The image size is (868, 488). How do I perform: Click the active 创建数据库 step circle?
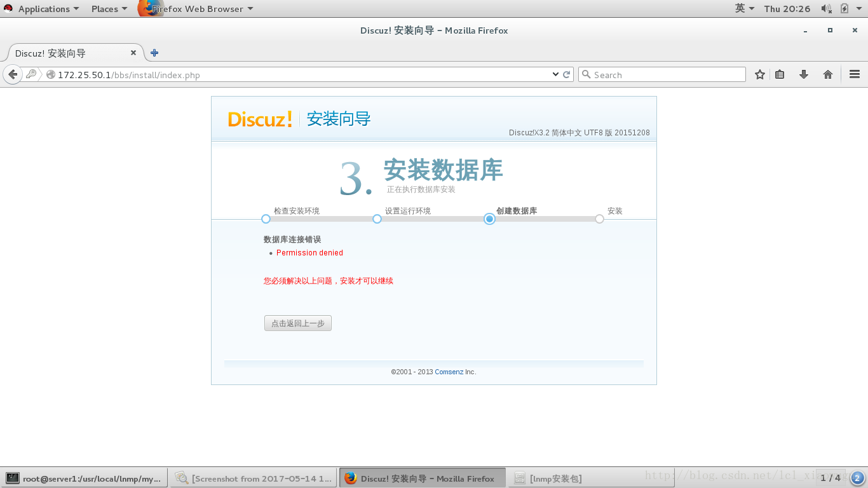click(x=489, y=219)
